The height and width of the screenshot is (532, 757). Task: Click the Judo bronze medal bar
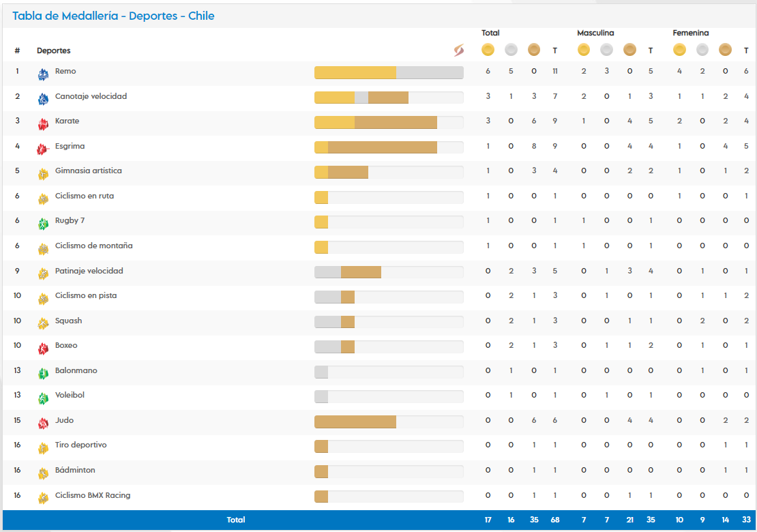[x=355, y=422]
